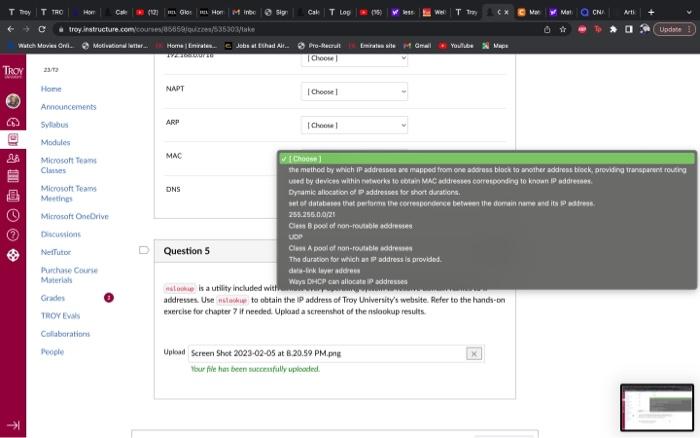Screen dimensions: 700x438
Task: Open the Inbox icon in Canvas sidebar
Action: [13, 196]
